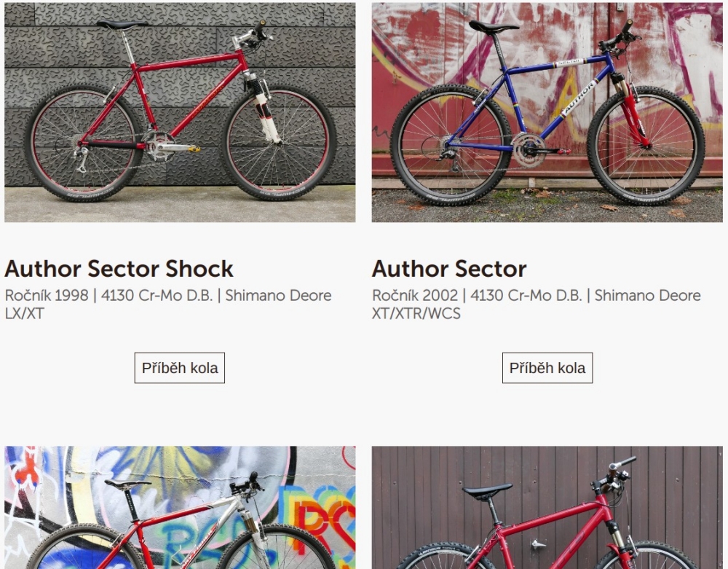The width and height of the screenshot is (728, 569).
Task: Click the LX/XT groupset text line
Action: (x=24, y=313)
